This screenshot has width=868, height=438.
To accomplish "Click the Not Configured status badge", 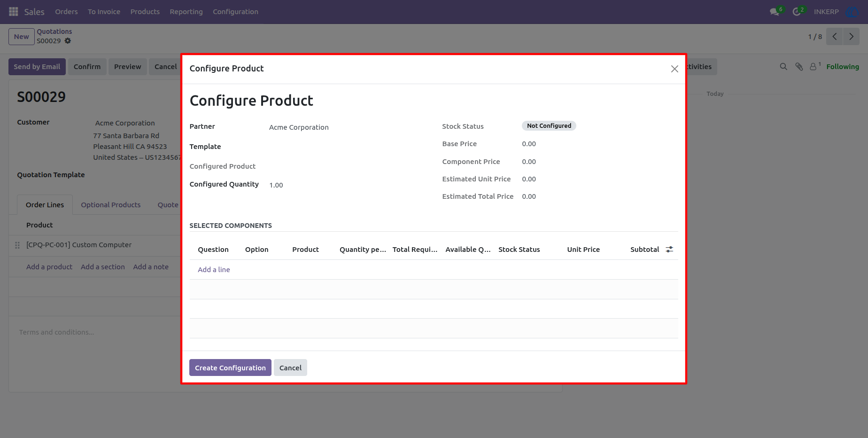I will tap(549, 126).
